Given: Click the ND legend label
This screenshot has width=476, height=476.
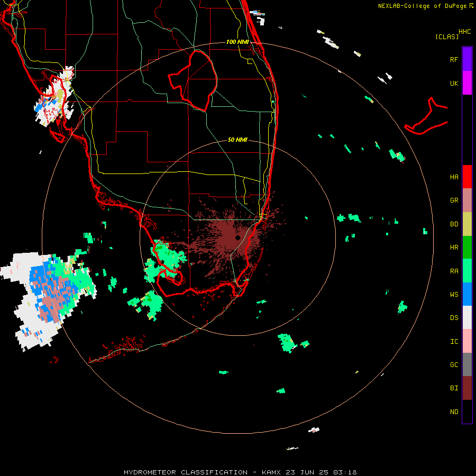Looking at the screenshot, I should tap(454, 412).
